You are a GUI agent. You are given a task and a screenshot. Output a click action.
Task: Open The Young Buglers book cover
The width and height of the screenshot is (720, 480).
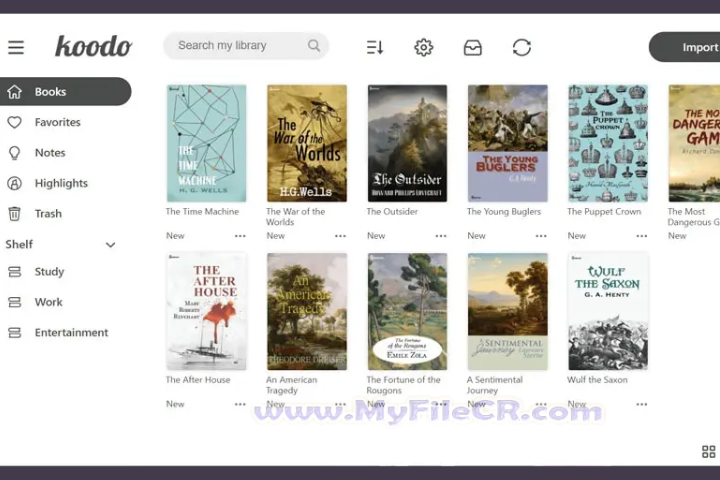(507, 143)
